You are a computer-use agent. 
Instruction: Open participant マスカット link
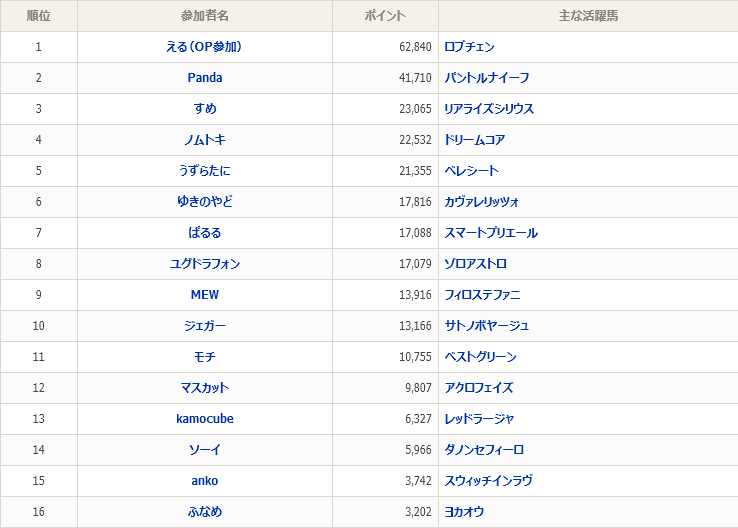click(x=205, y=388)
